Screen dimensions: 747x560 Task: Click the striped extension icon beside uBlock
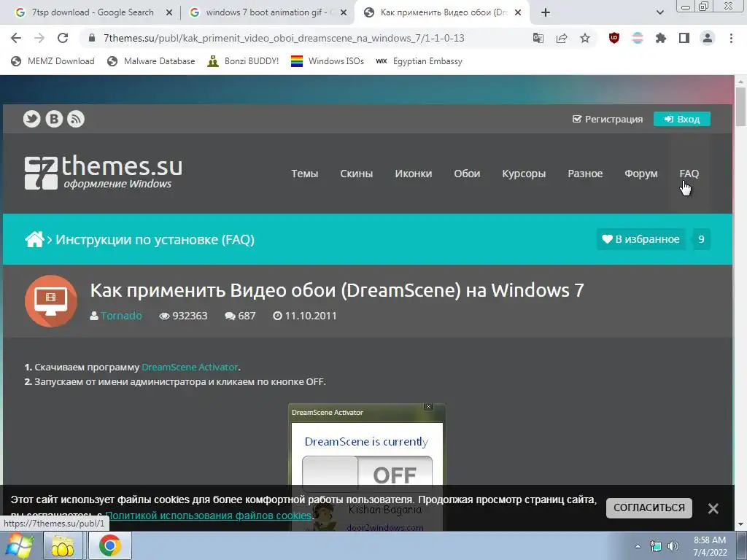point(638,38)
